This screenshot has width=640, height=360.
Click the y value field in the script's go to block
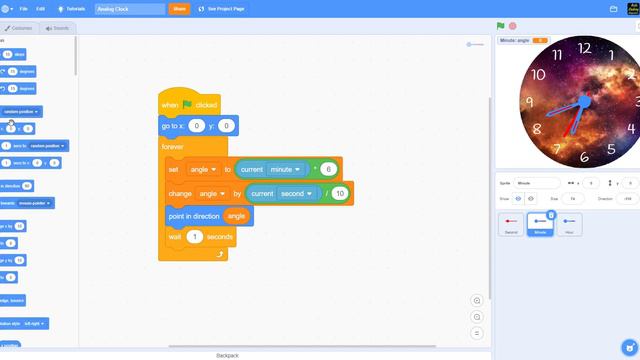227,126
